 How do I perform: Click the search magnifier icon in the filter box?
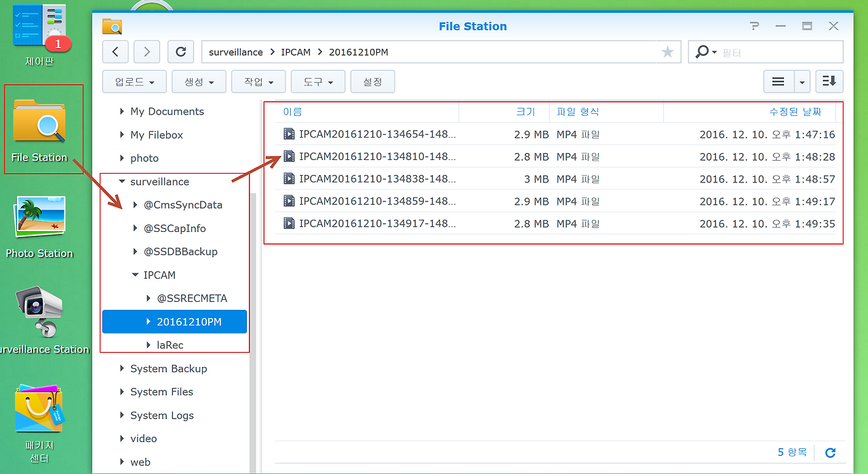coord(703,52)
